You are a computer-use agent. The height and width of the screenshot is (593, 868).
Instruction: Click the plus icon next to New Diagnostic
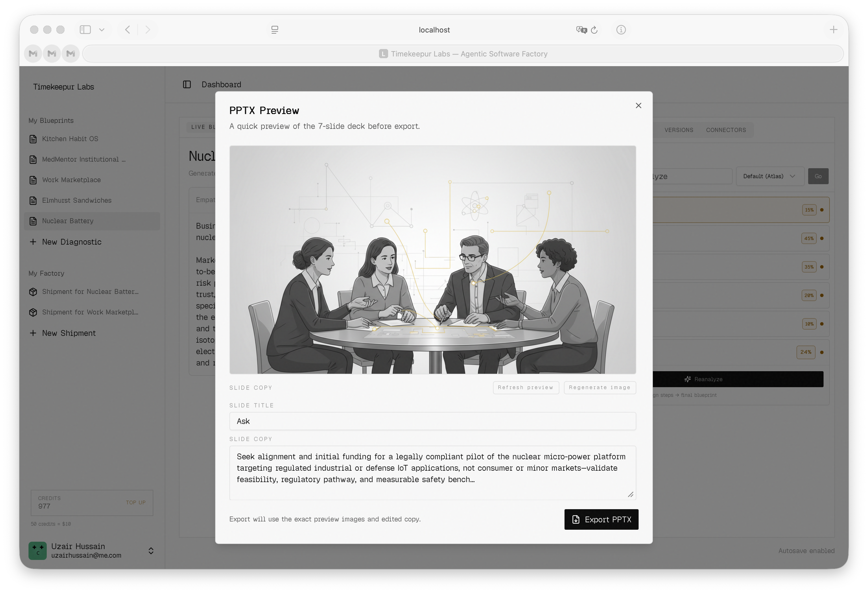(33, 242)
